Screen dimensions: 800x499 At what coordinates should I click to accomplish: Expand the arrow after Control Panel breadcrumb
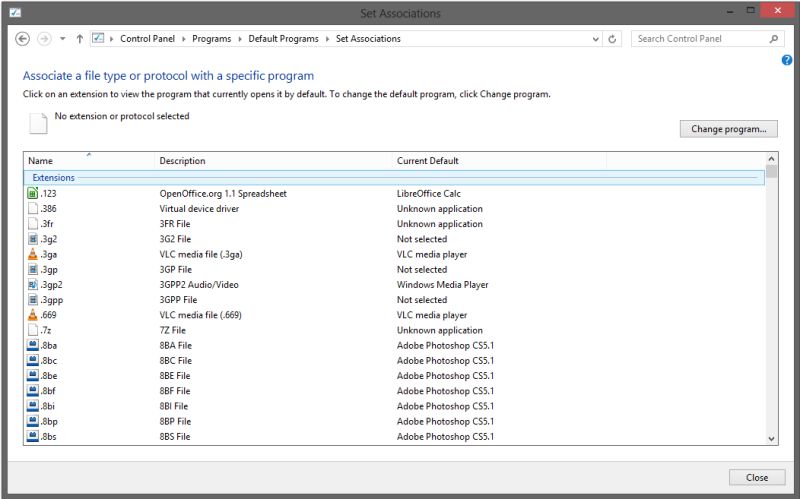pyautogui.click(x=184, y=39)
